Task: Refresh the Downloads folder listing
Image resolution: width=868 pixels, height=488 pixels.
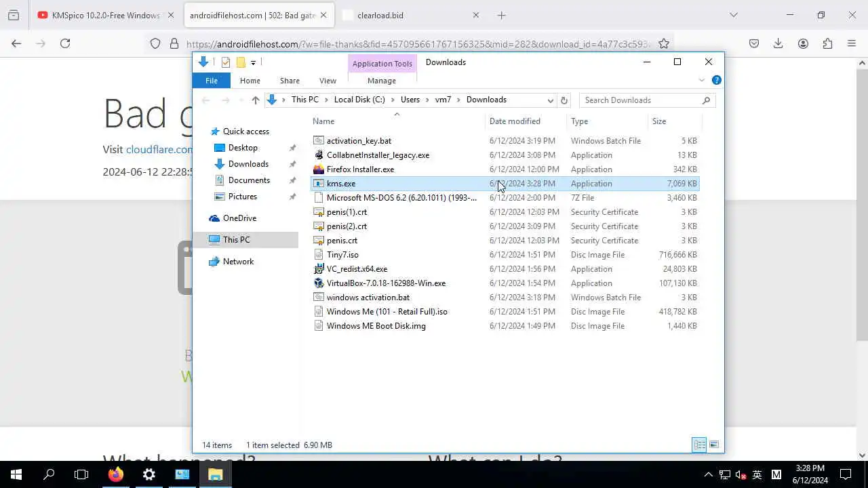Action: point(564,100)
